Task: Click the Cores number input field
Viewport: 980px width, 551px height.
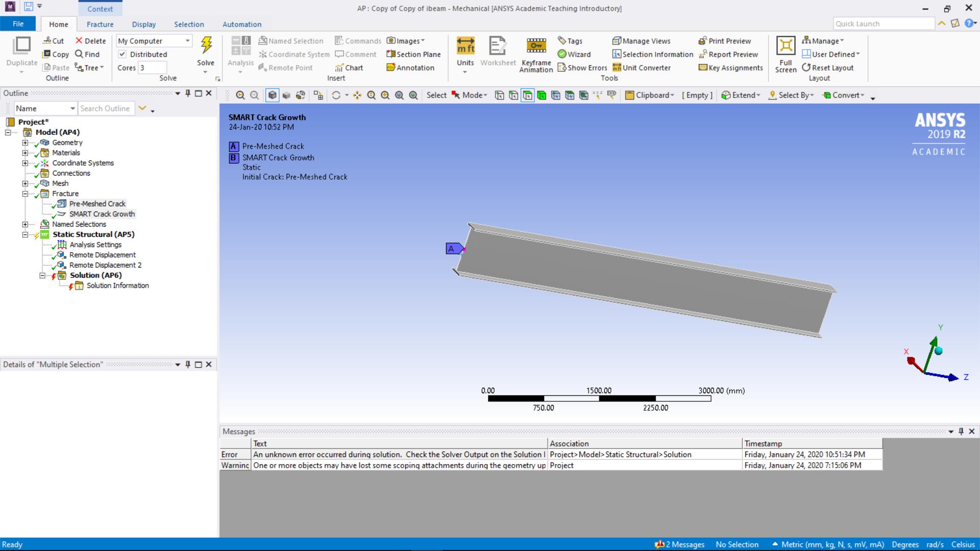Action: coord(153,67)
